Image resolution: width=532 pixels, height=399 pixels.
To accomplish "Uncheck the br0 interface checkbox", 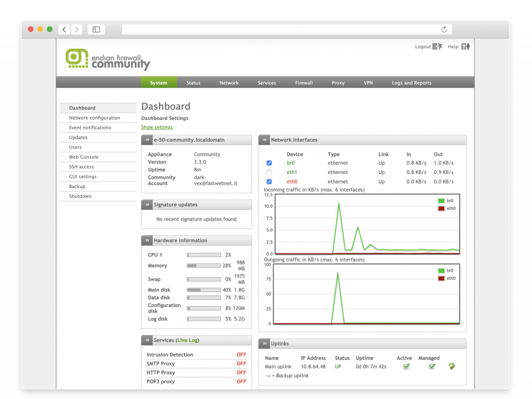I will pos(269,163).
